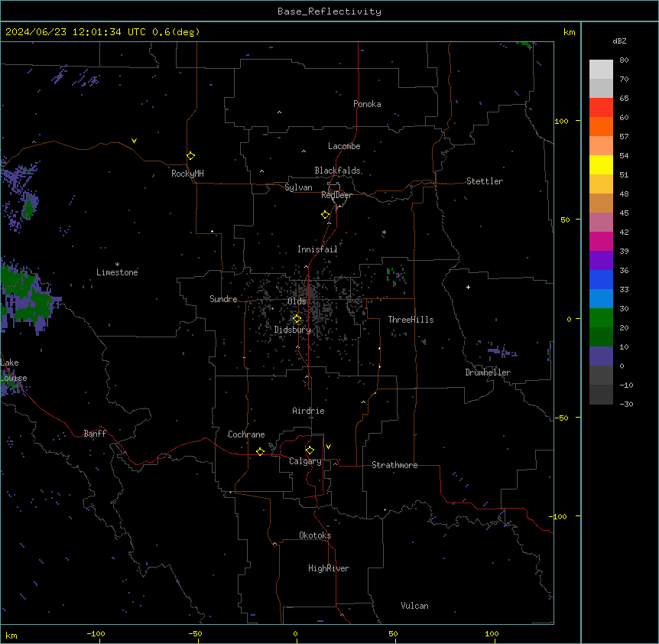The image size is (659, 644).
Task: Click the Lacombe city label
Action: pos(344,146)
